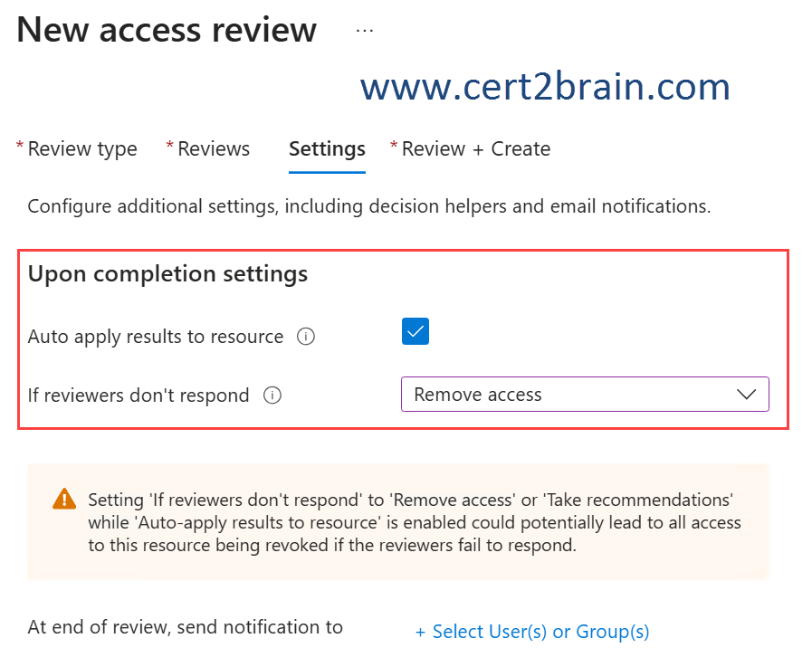
Task: Click the Upon completion settings heading
Action: (x=167, y=273)
